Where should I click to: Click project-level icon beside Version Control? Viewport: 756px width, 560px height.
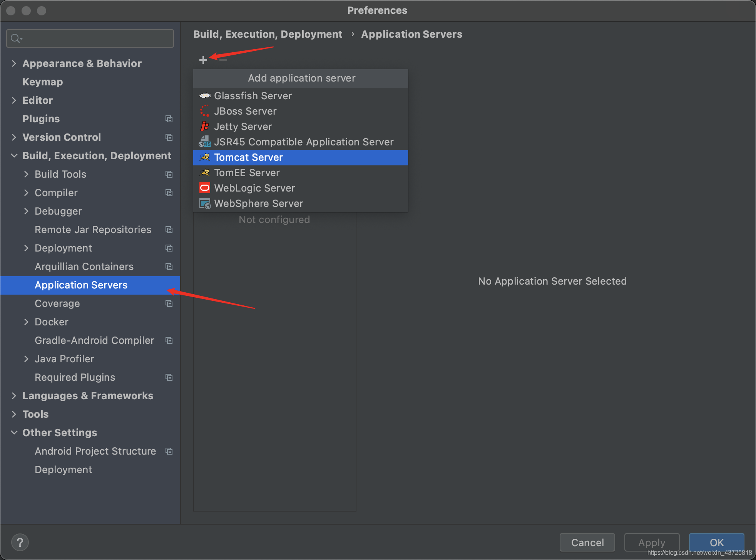169,137
